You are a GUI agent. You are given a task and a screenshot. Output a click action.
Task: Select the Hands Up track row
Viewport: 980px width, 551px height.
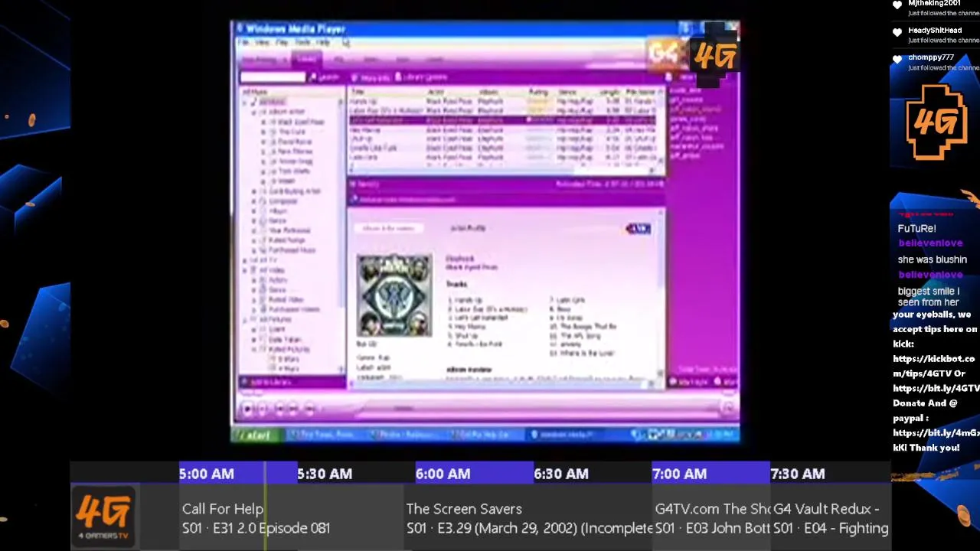502,101
